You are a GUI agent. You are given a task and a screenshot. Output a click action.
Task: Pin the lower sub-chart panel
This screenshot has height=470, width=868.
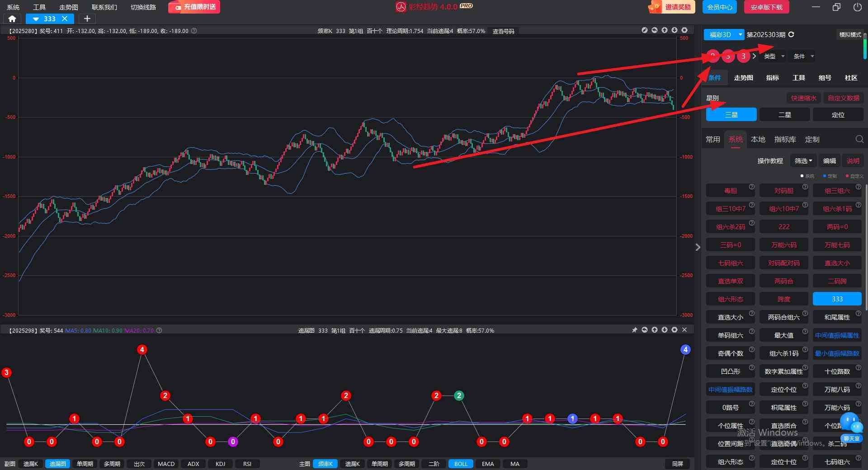pyautogui.click(x=634, y=330)
